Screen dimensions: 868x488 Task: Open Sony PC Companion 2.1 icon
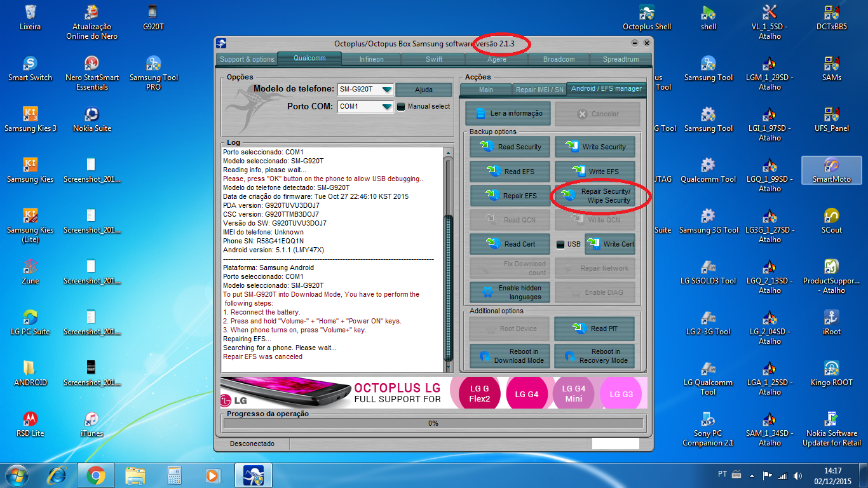click(708, 429)
